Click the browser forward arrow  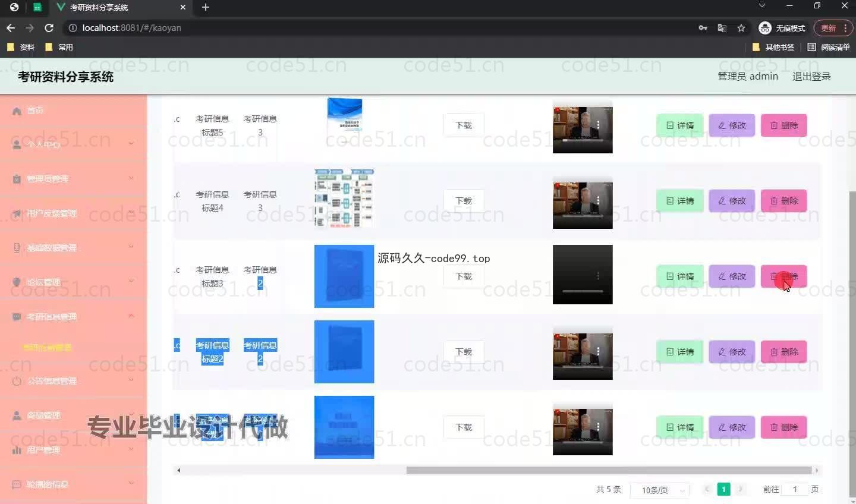(30, 28)
